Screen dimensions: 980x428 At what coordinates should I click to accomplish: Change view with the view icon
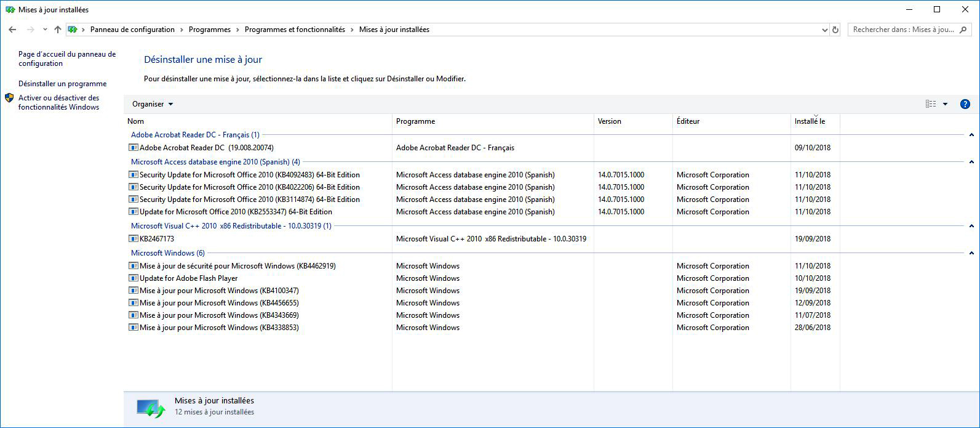click(x=931, y=104)
